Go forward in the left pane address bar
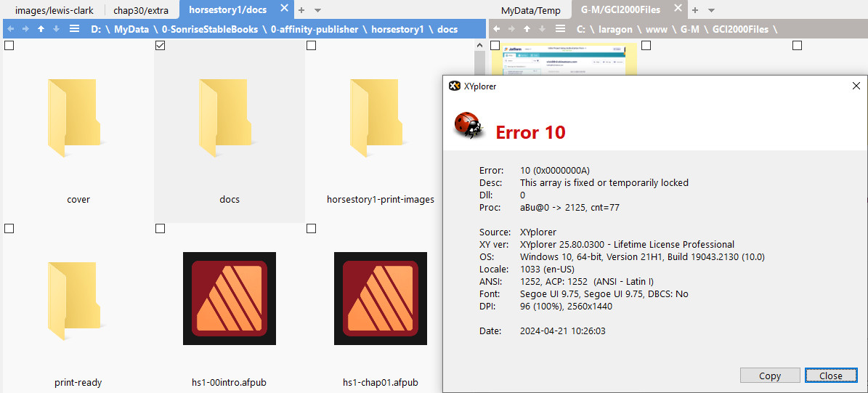The width and height of the screenshot is (868, 393). click(x=25, y=29)
